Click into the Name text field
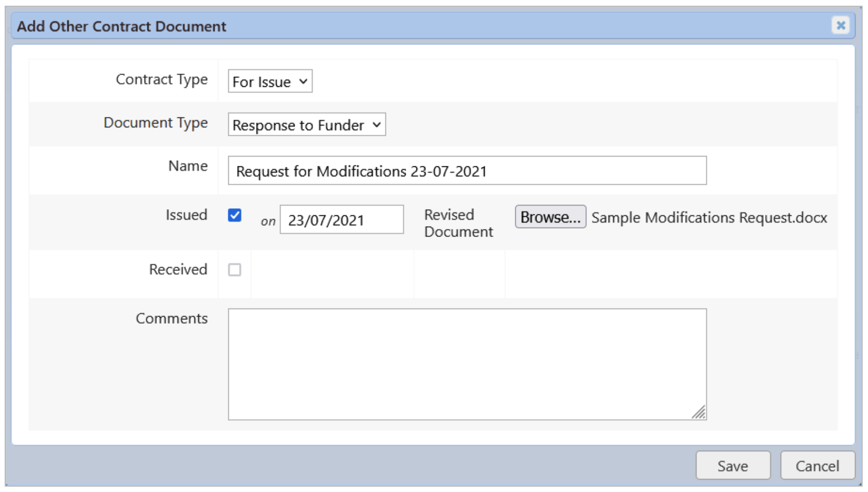This screenshot has height=492, width=868. (x=467, y=171)
